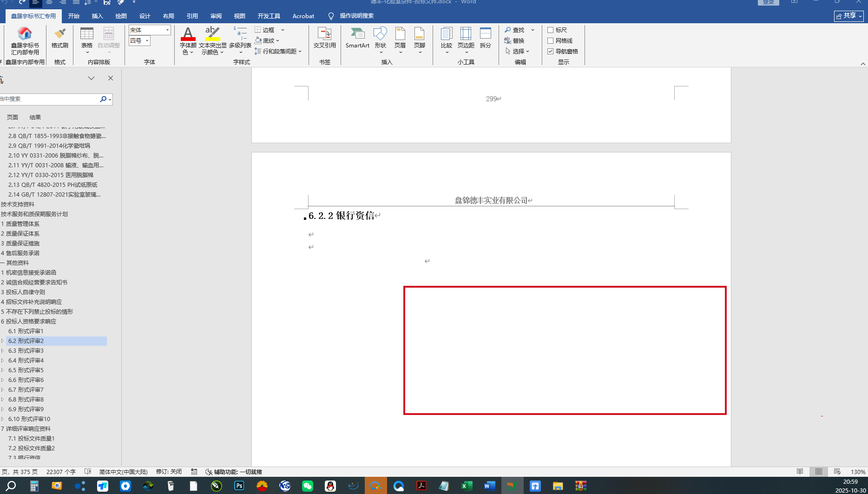
Task: Switch to web layout view in status bar
Action: [x=837, y=472]
